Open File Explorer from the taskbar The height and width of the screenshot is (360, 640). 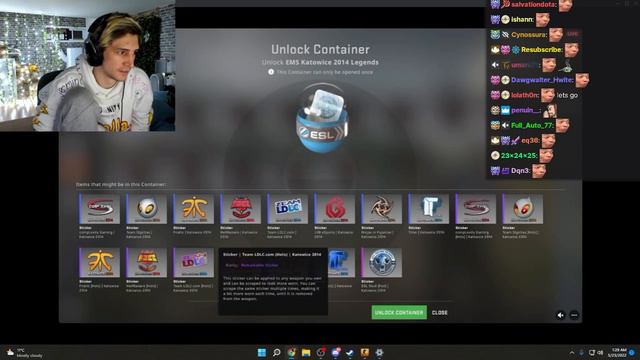point(306,352)
